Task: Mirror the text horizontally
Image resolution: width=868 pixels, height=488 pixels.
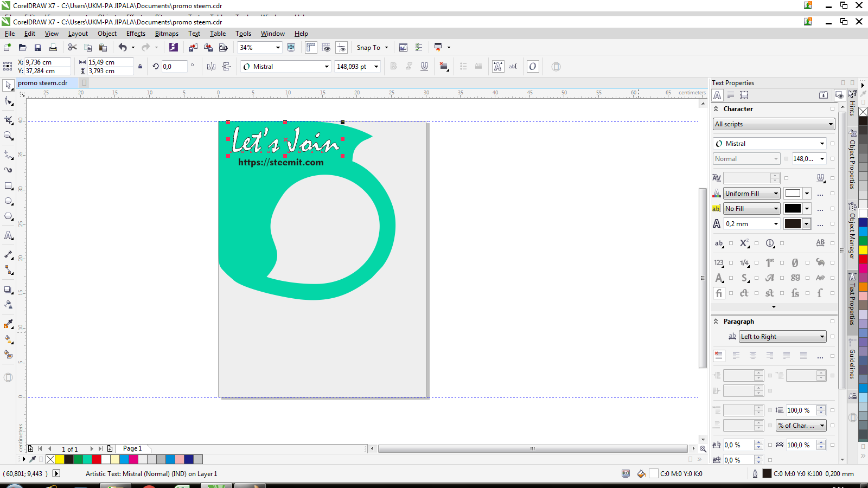Action: [x=211, y=67]
